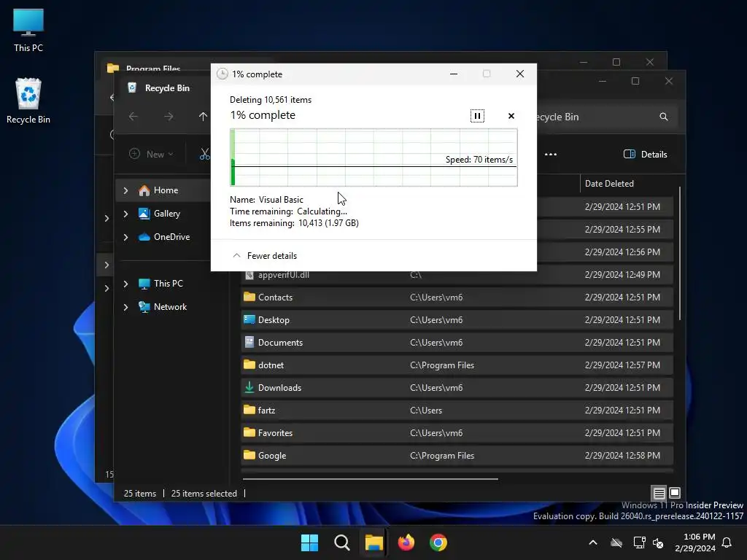This screenshot has width=747, height=560.
Task: Click the search magnifier in Recycle Bin
Action: pos(664,117)
